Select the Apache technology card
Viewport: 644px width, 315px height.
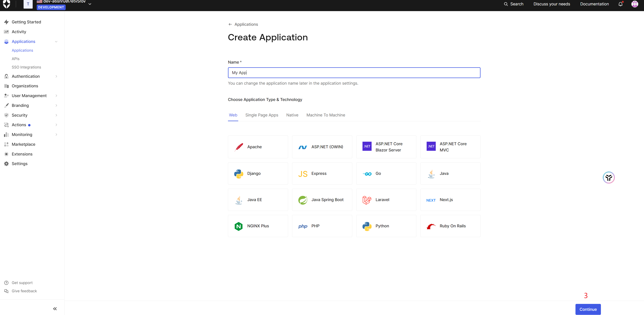click(258, 147)
